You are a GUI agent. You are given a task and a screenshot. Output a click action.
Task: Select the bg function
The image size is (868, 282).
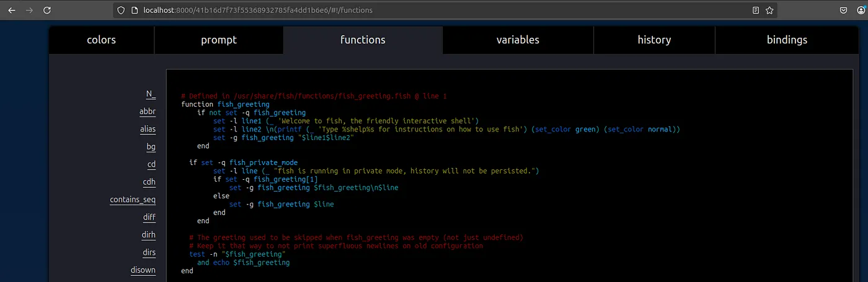(x=151, y=147)
